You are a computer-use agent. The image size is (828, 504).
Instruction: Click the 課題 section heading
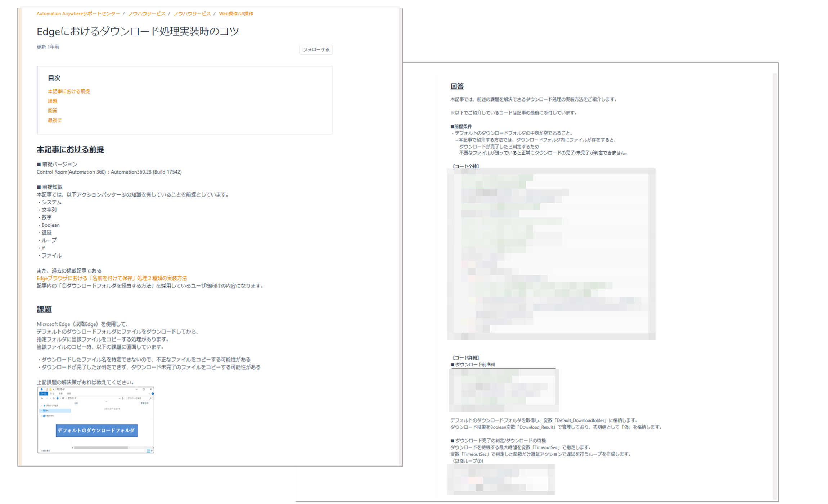click(x=44, y=309)
